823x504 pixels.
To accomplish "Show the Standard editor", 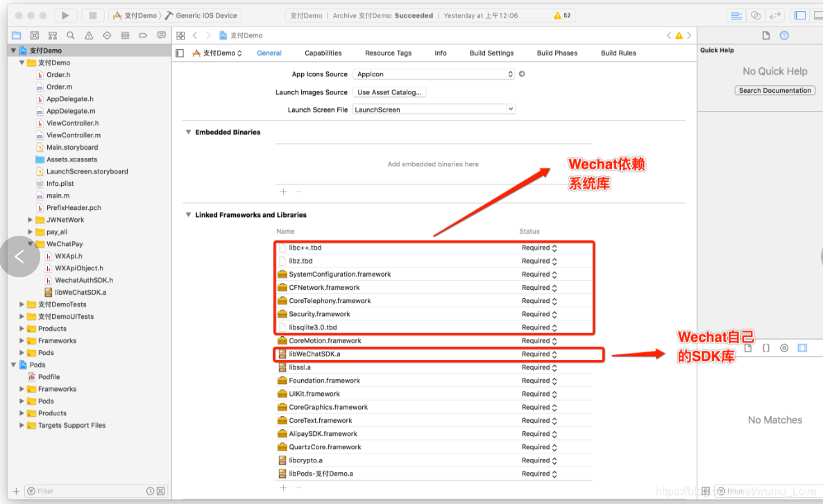I will (x=736, y=15).
